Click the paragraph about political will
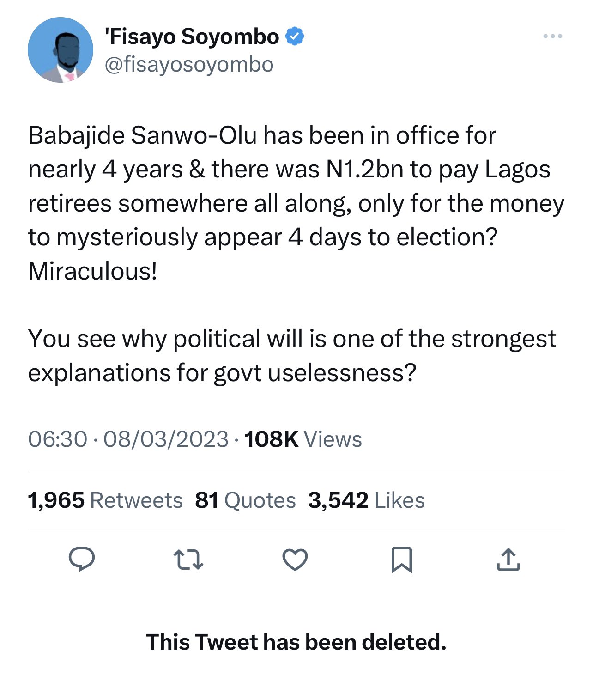This screenshot has height=700, width=593. tap(292, 355)
